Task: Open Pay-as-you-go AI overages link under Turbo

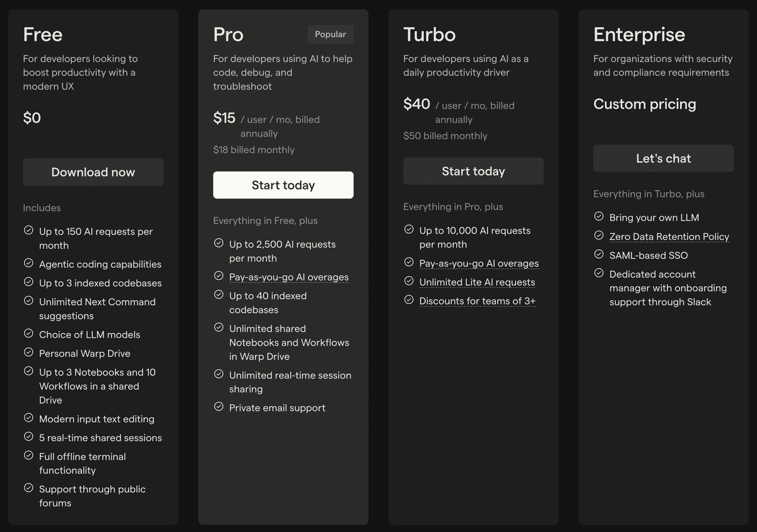Action: tap(479, 263)
